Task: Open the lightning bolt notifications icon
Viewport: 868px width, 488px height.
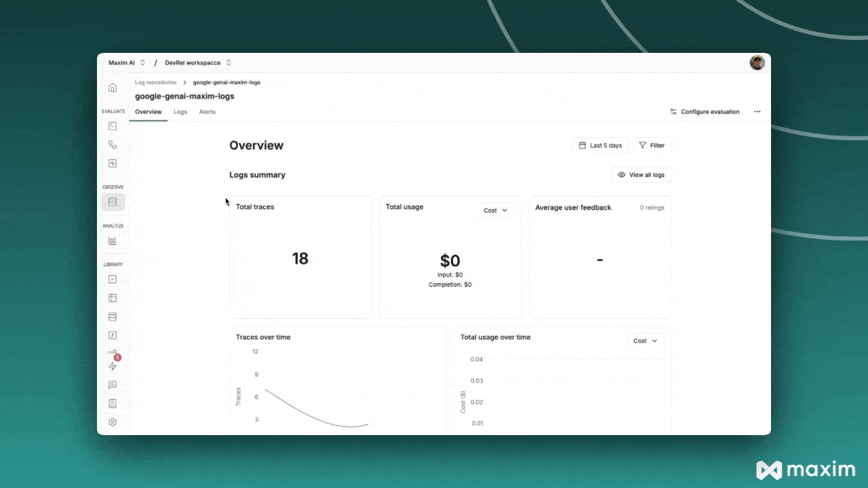Action: click(113, 366)
